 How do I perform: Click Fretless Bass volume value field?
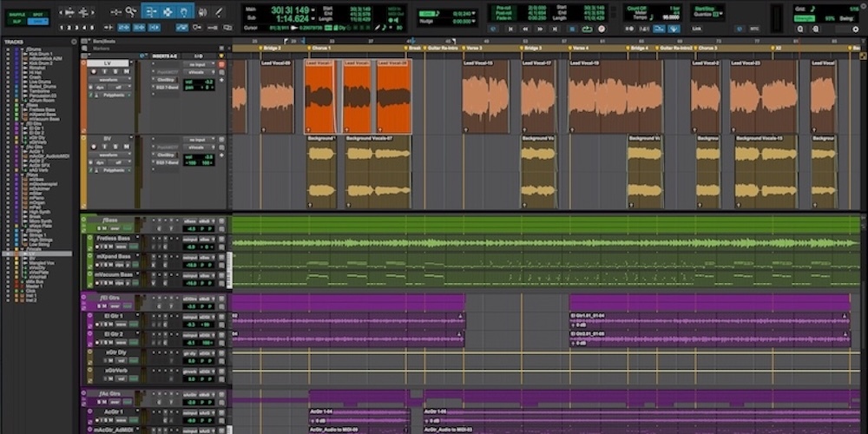click(190, 247)
